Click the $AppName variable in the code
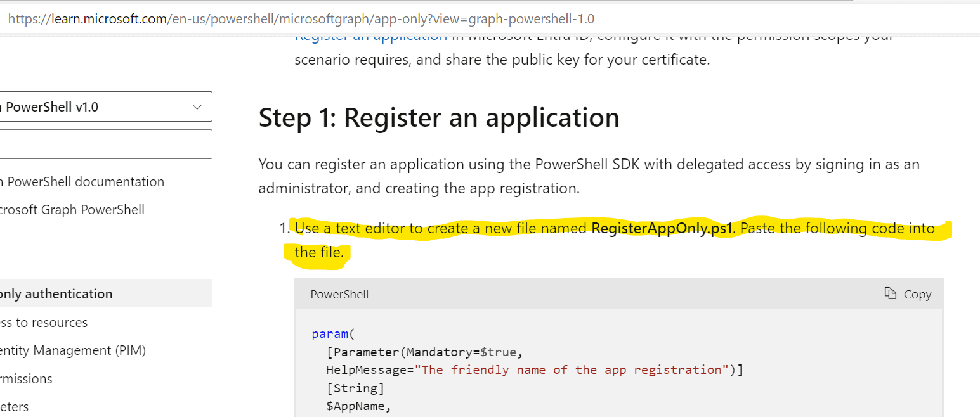Screen dimensions: 980x417 point(358,406)
